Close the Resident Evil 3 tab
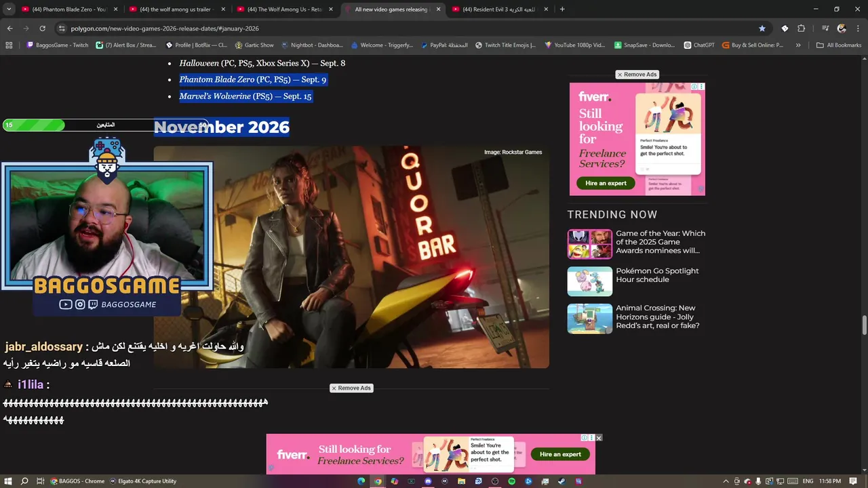Image resolution: width=868 pixels, height=488 pixels. [546, 9]
